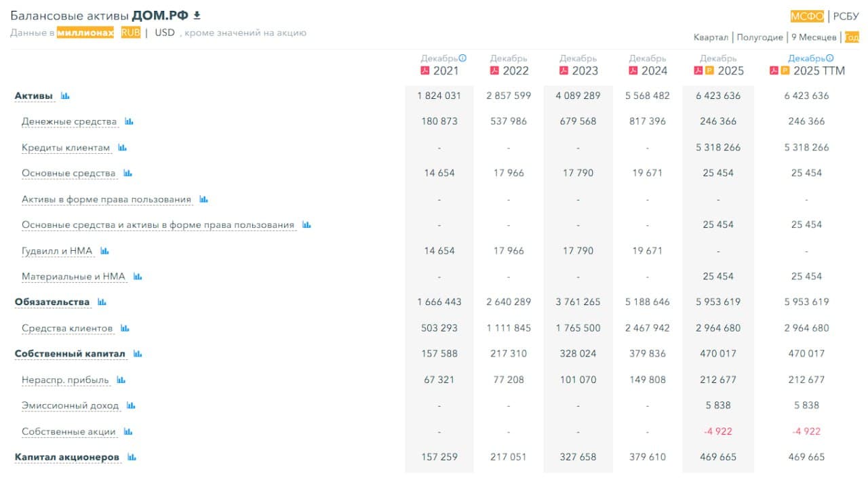
Task: Open the PDF report icon for 2023
Action: (x=564, y=71)
